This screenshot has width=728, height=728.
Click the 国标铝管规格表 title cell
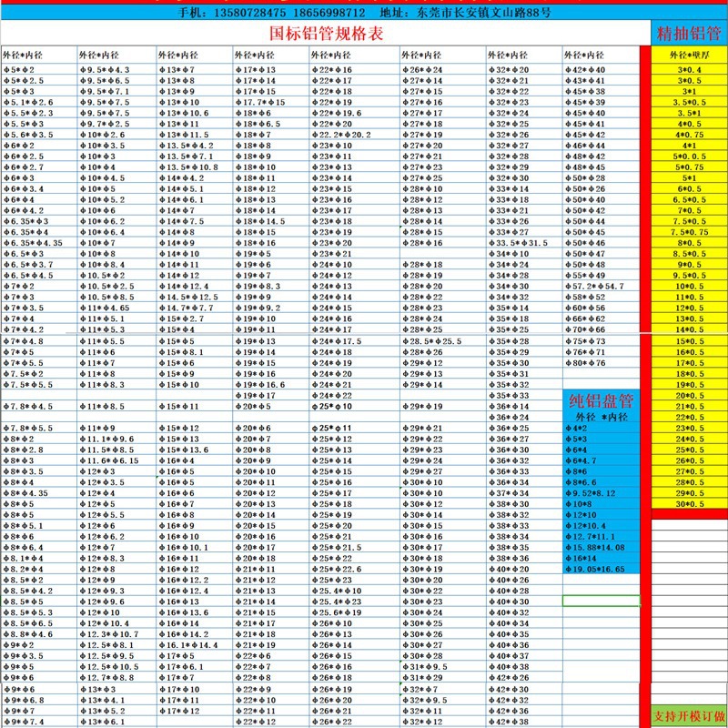point(327,34)
